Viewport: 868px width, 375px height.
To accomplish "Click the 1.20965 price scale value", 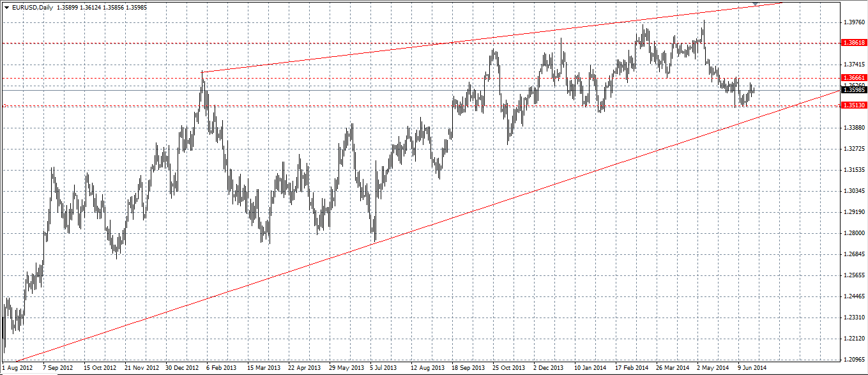I will 854,360.
